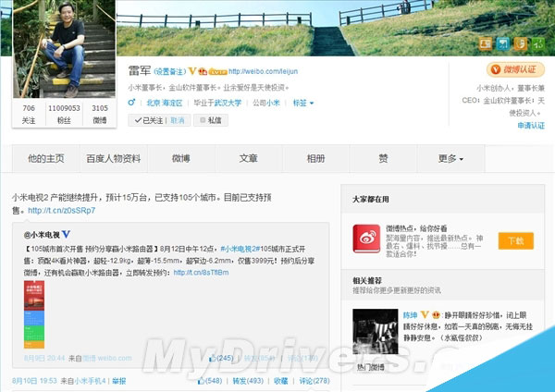
Task: Click the gold V icon beside 陈坤
Action: tap(425, 314)
